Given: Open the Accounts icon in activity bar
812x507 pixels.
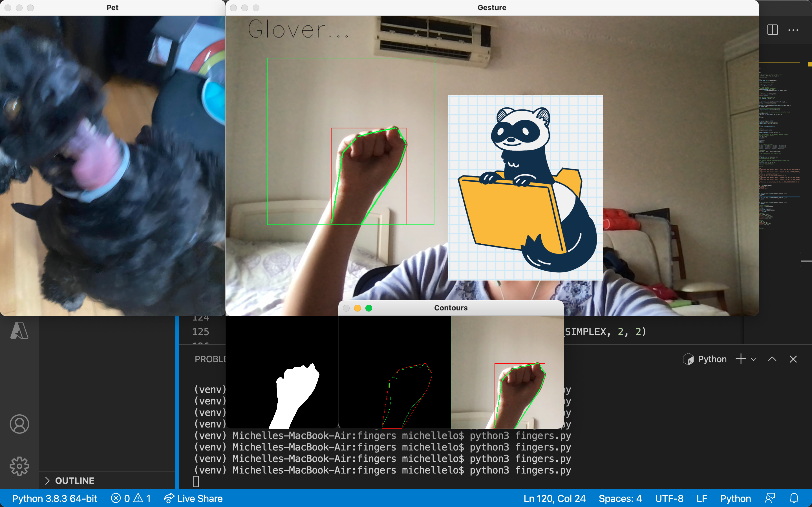Looking at the screenshot, I should [19, 424].
